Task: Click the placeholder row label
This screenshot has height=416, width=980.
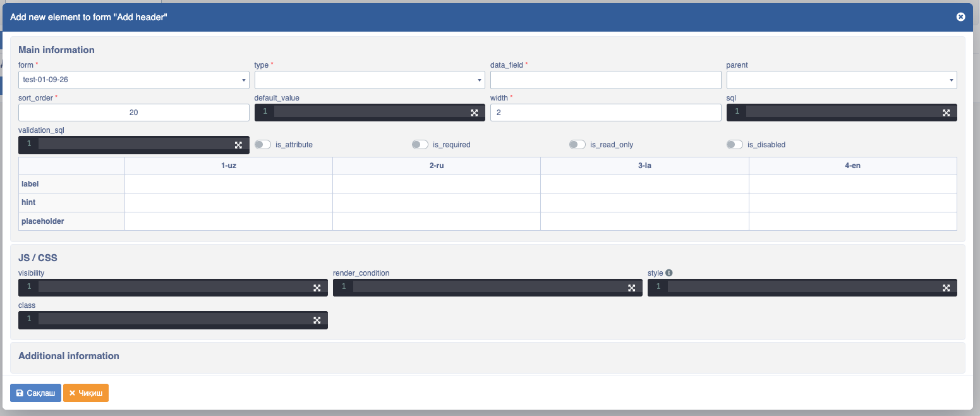Action: pos(43,221)
